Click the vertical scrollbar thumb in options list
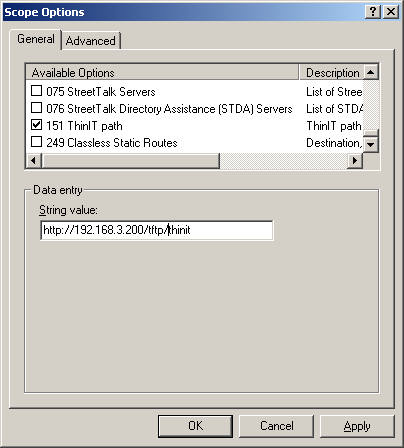Screen dimensions: 404x448 pos(371,133)
